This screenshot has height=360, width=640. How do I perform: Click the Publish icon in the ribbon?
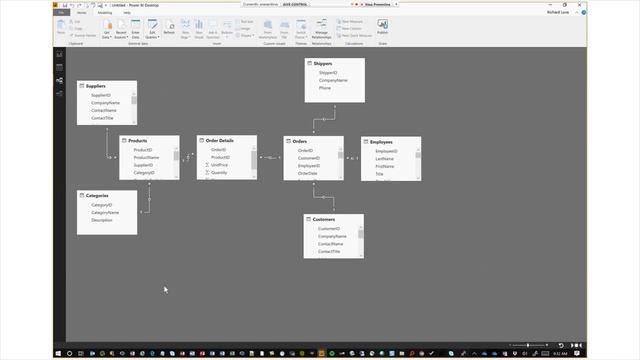[382, 24]
